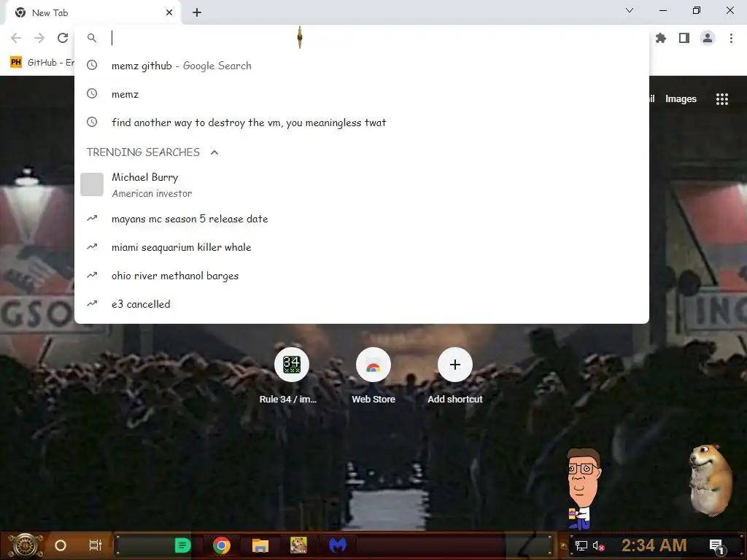The width and height of the screenshot is (747, 560).
Task: Open the notification center icon
Action: pyautogui.click(x=717, y=547)
